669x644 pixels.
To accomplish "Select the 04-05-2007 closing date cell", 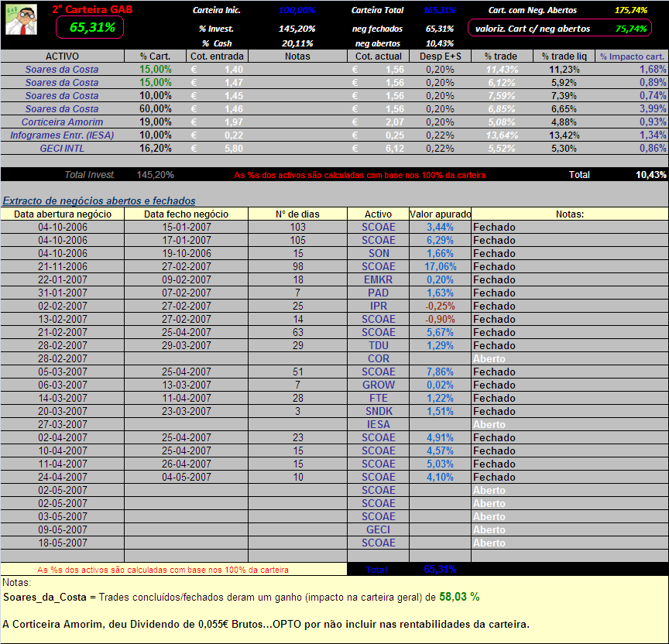I will point(186,478).
